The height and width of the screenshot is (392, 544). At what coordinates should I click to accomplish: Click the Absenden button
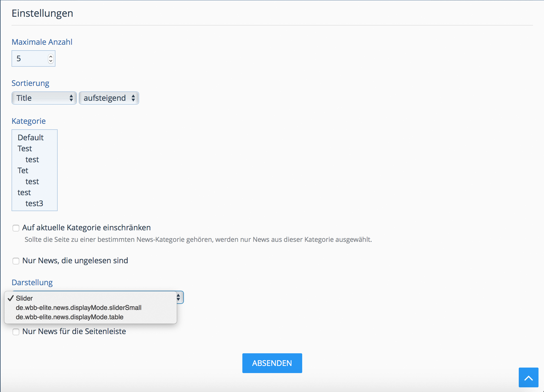(x=272, y=363)
